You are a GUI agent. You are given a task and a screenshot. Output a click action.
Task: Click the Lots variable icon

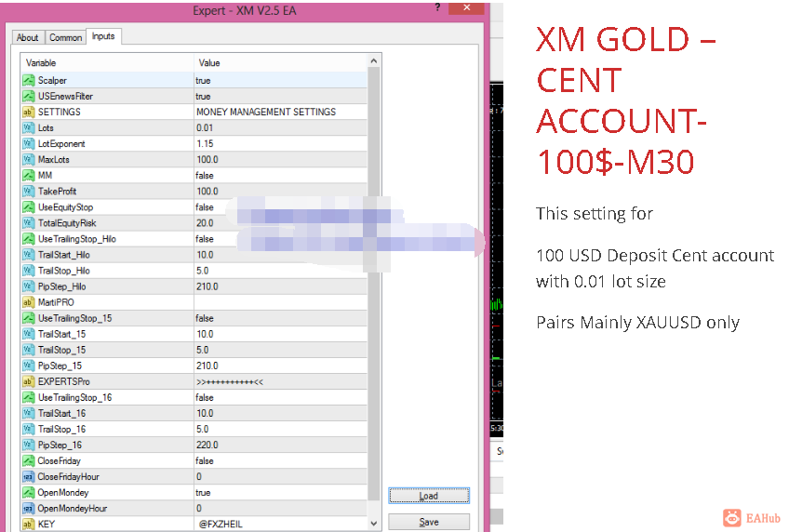point(29,127)
